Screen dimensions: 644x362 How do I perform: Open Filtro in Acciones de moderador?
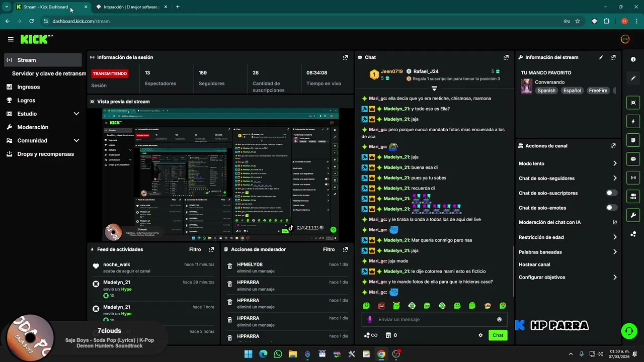(x=329, y=249)
